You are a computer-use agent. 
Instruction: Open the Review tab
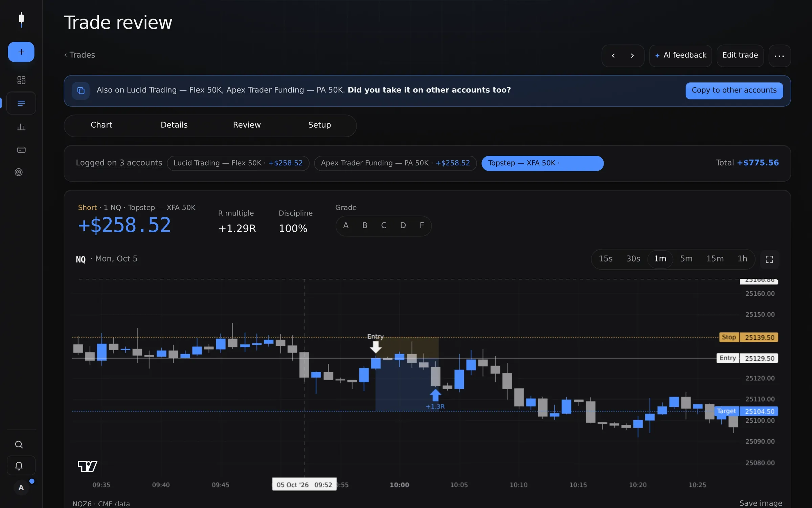pyautogui.click(x=247, y=125)
